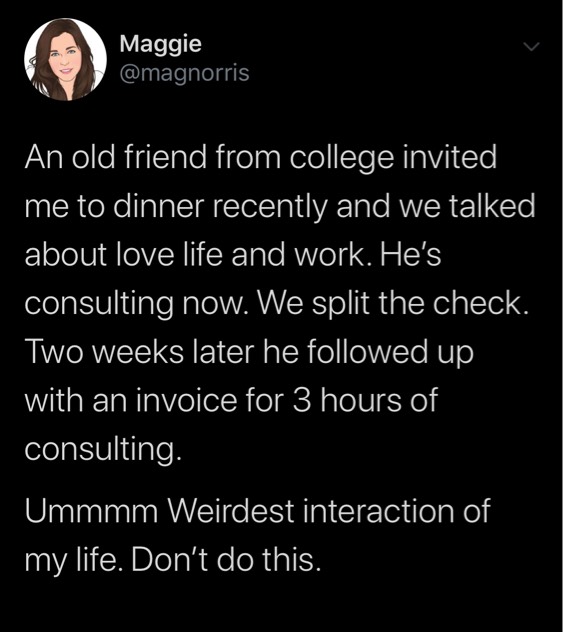Click the single word line 'consulting.'
The width and height of the screenshot is (563, 632).
click(103, 450)
